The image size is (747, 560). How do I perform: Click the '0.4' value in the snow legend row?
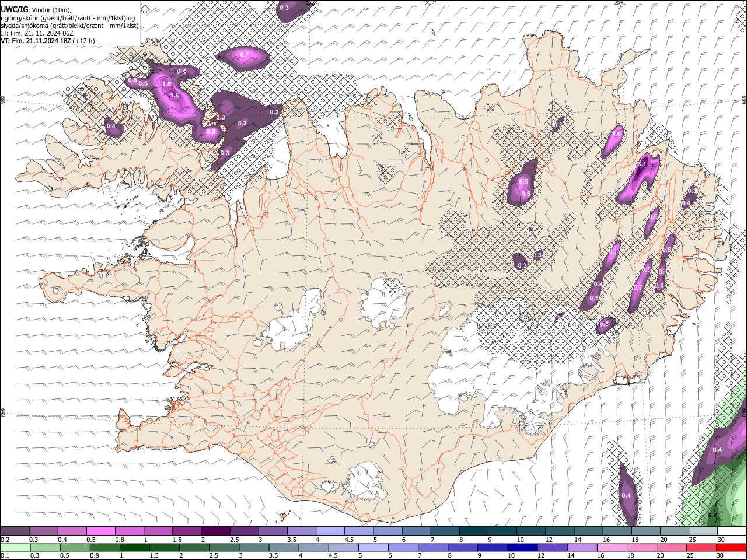62,540
